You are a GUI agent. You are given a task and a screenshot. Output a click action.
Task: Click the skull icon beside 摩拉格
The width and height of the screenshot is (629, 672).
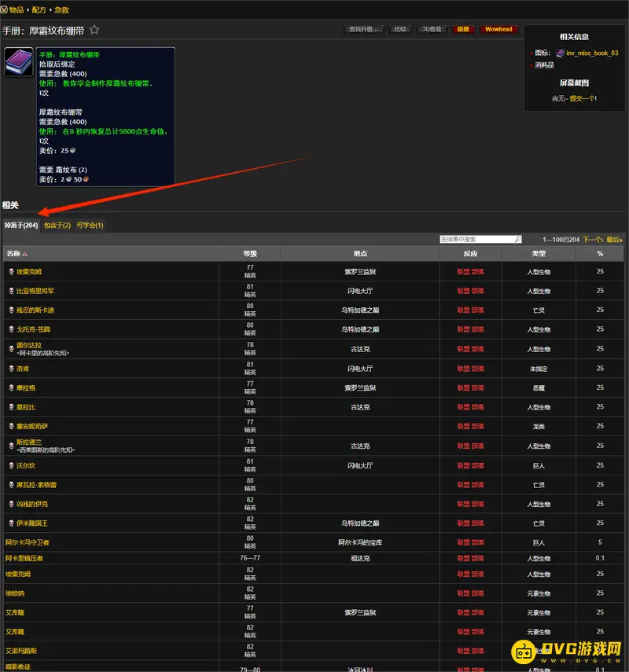pyautogui.click(x=12, y=387)
